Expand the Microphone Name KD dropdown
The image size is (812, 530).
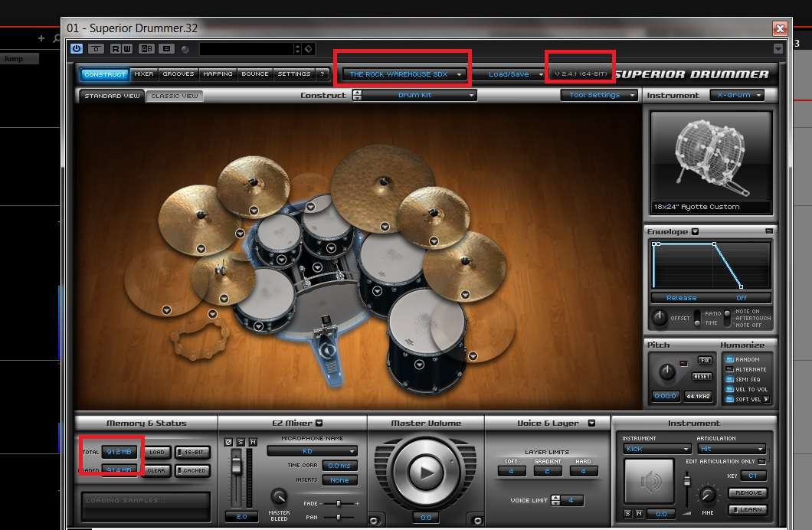(x=312, y=451)
